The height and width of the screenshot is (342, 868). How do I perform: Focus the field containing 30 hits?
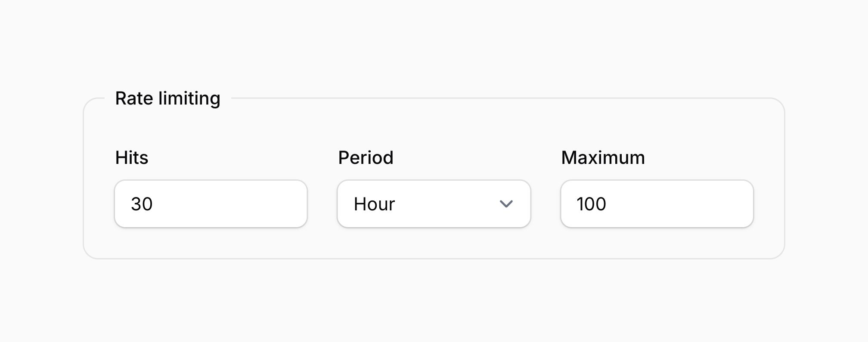(x=211, y=204)
